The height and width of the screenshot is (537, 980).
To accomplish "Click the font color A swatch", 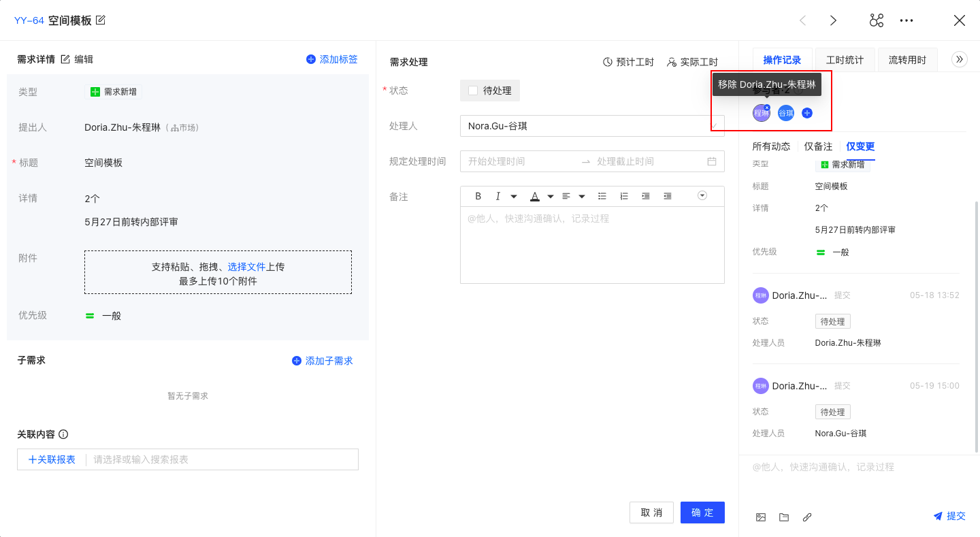I will (535, 197).
